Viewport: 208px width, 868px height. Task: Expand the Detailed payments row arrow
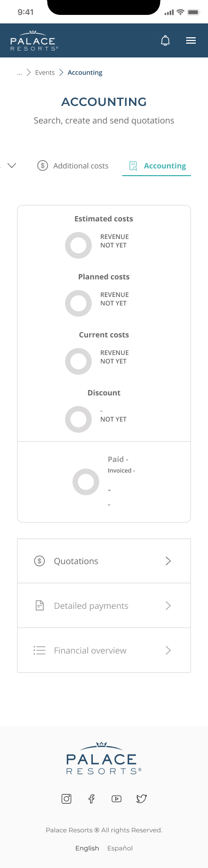(168, 606)
